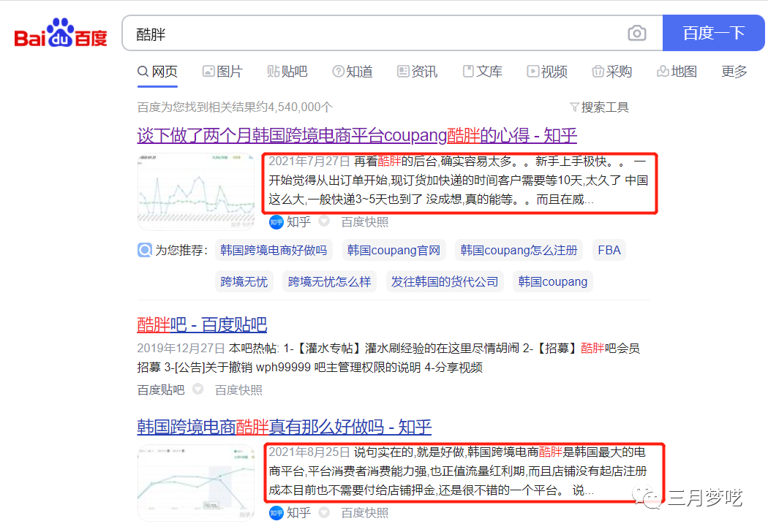
Task: Select suggestion 韩国跨境电商好做吗
Action: point(274,250)
